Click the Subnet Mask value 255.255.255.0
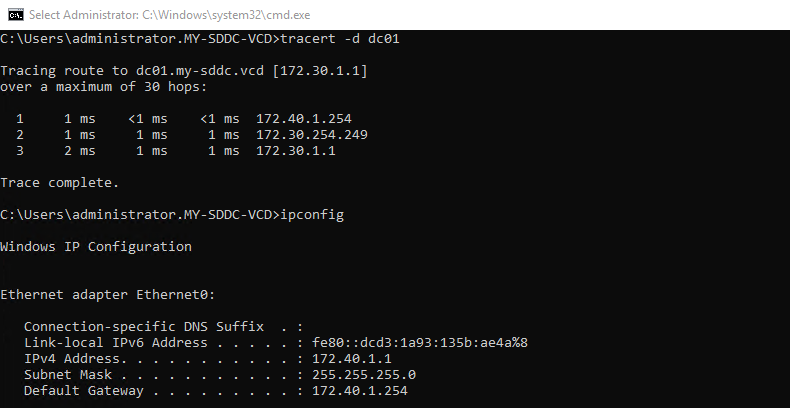The width and height of the screenshot is (790, 408). pos(364,375)
